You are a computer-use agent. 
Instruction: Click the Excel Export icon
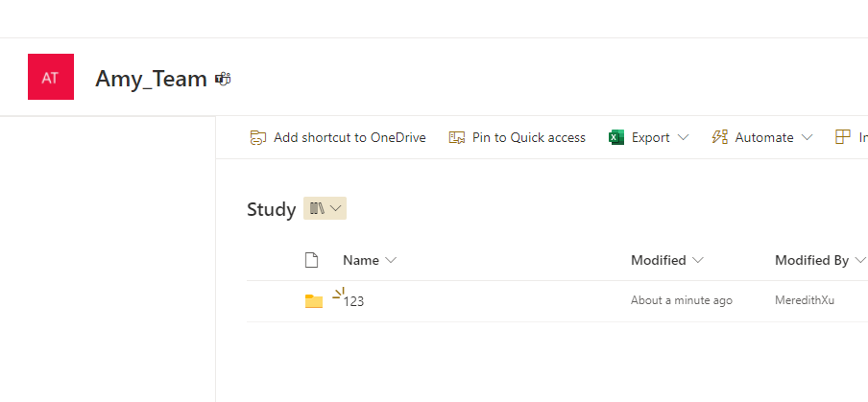pos(616,138)
